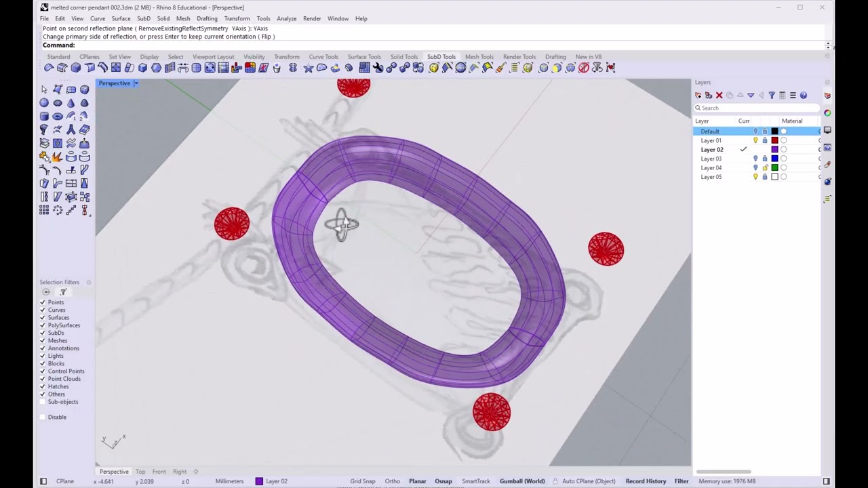This screenshot has width=868, height=488.
Task: Click the polar array icon in left toolbar
Action: [58, 210]
